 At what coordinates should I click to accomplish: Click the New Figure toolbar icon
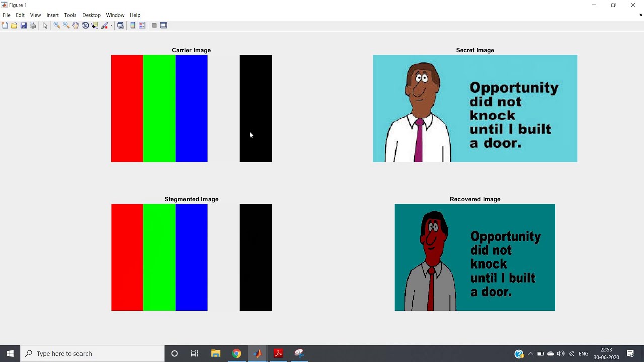point(5,25)
